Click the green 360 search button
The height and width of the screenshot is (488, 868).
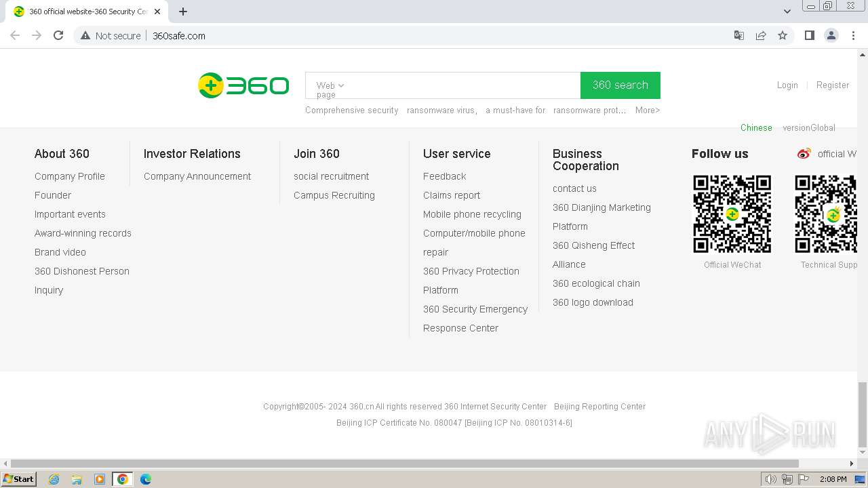point(620,85)
